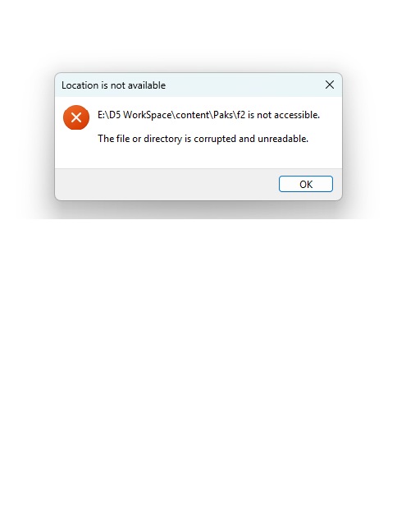Click the path text E:\D5 WorkSpace\content\Paks\f2
This screenshot has height=532, width=397.
coord(171,115)
